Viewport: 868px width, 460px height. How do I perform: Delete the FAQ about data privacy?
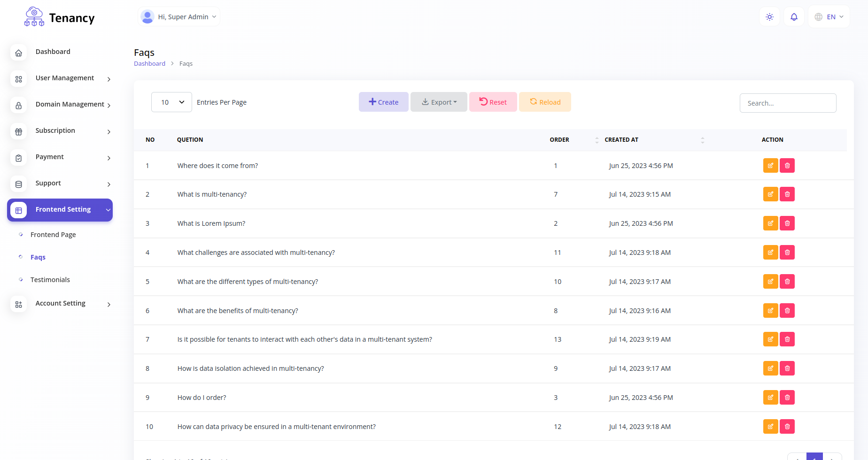(x=787, y=427)
